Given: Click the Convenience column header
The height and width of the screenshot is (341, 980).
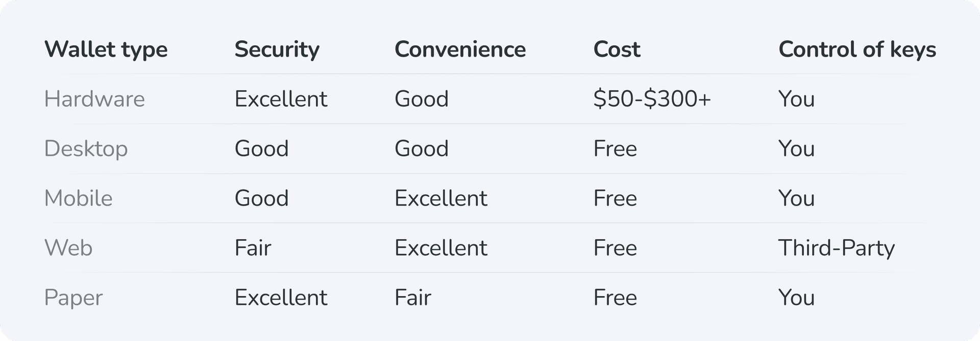Looking at the screenshot, I should tap(460, 49).
